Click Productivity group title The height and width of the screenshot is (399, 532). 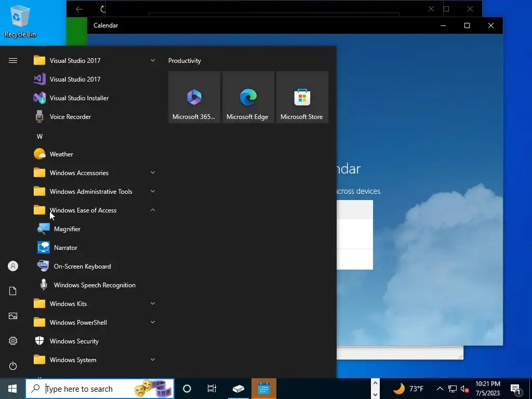(184, 61)
